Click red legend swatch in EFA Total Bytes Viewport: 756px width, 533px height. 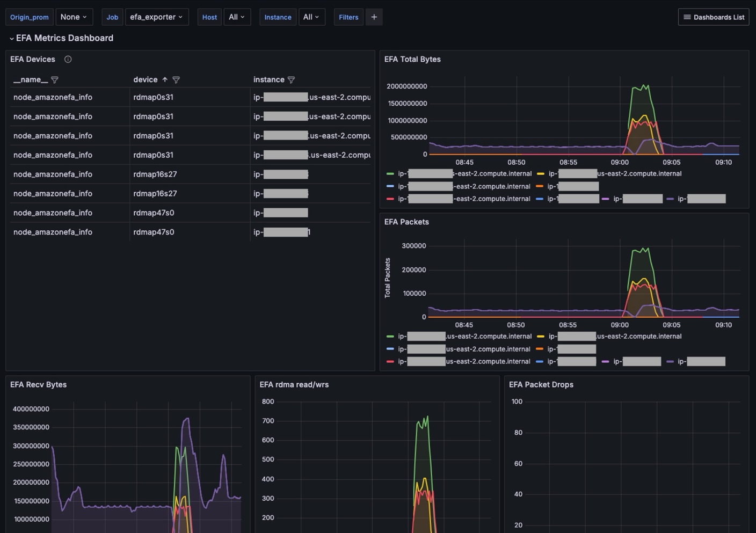click(390, 199)
